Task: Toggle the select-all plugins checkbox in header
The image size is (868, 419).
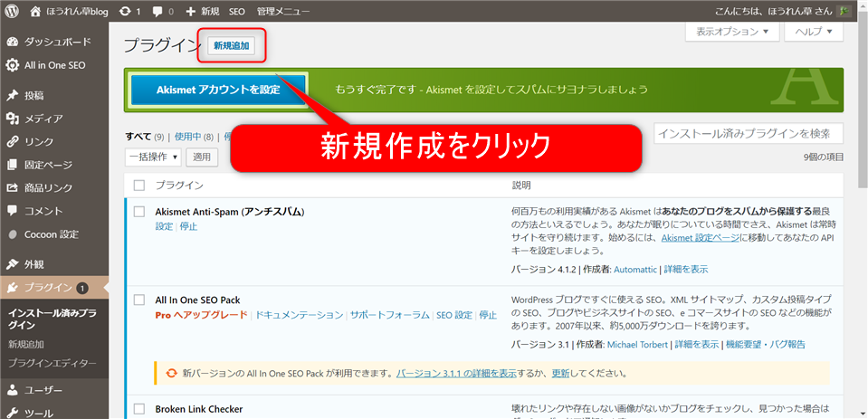Action: (x=139, y=185)
